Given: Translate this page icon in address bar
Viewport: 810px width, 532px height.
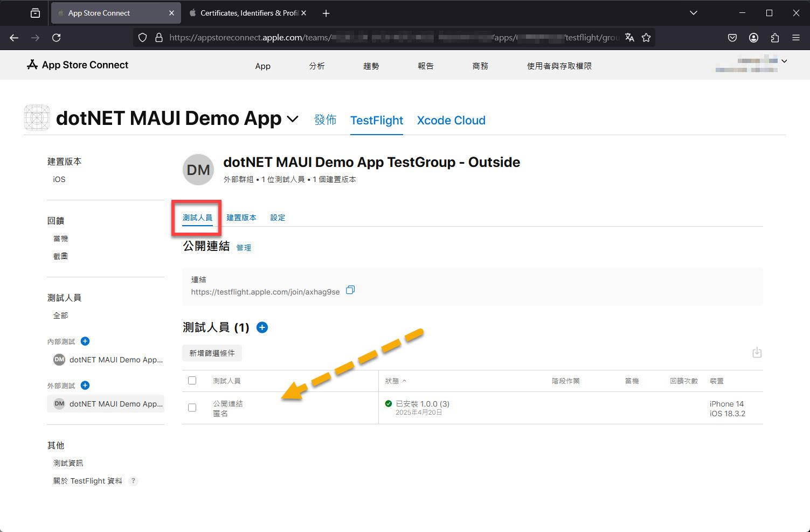Looking at the screenshot, I should pos(629,38).
